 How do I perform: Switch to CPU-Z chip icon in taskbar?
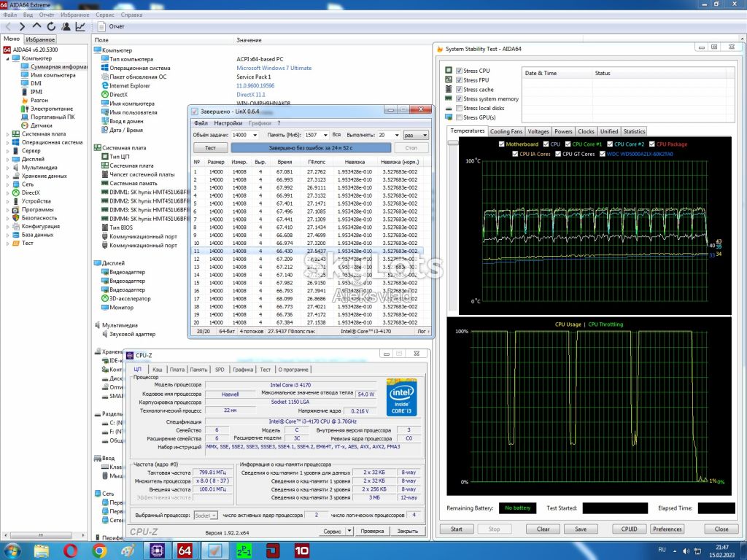156,551
